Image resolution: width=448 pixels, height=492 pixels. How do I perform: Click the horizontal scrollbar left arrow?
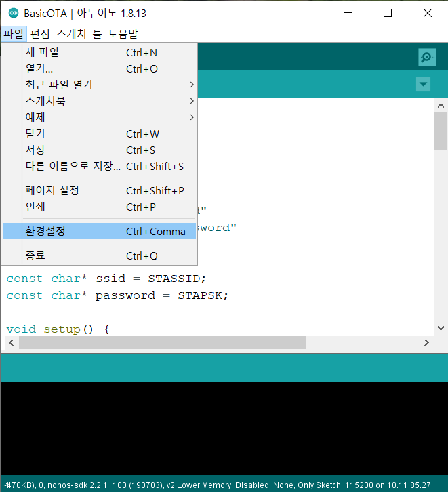[x=12, y=342]
